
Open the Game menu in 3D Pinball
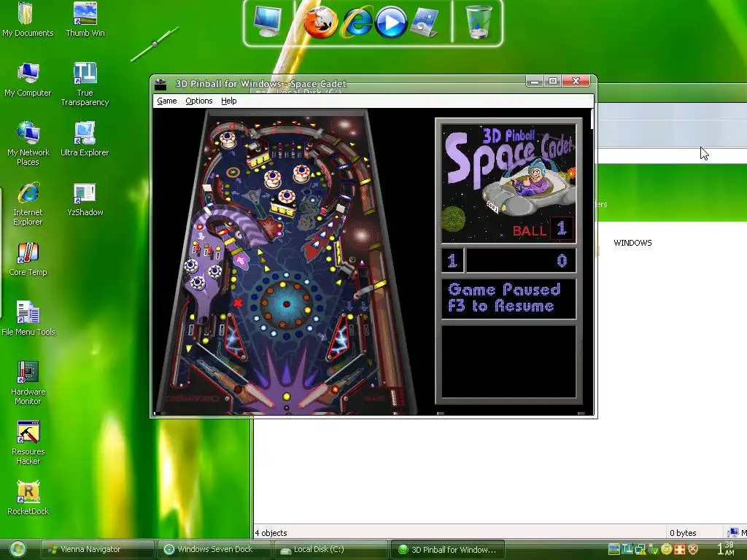(x=167, y=101)
